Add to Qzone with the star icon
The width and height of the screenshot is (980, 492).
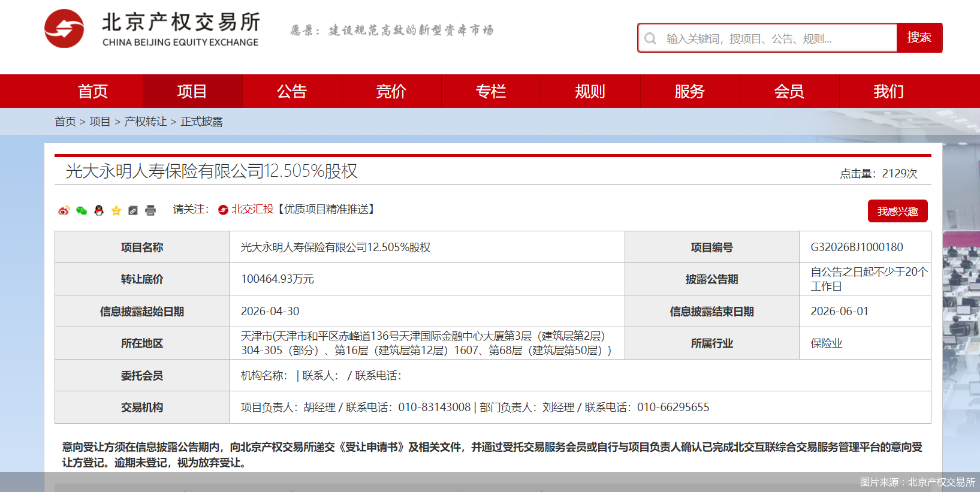pos(116,210)
